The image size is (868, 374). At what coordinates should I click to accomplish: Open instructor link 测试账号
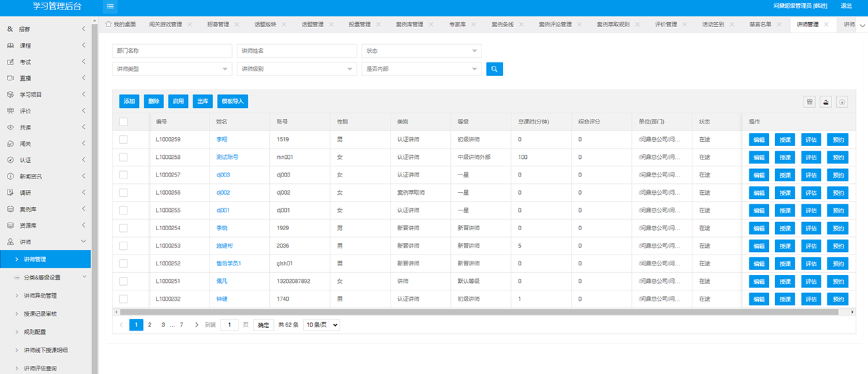pyautogui.click(x=227, y=157)
